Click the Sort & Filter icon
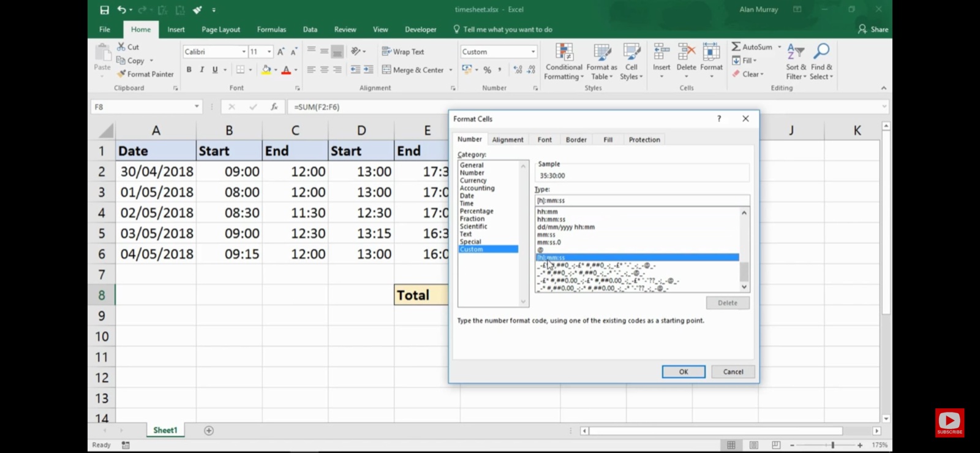980x453 pixels. point(795,53)
